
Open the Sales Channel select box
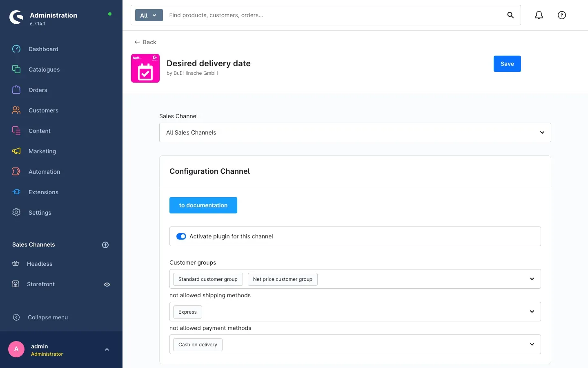click(355, 132)
